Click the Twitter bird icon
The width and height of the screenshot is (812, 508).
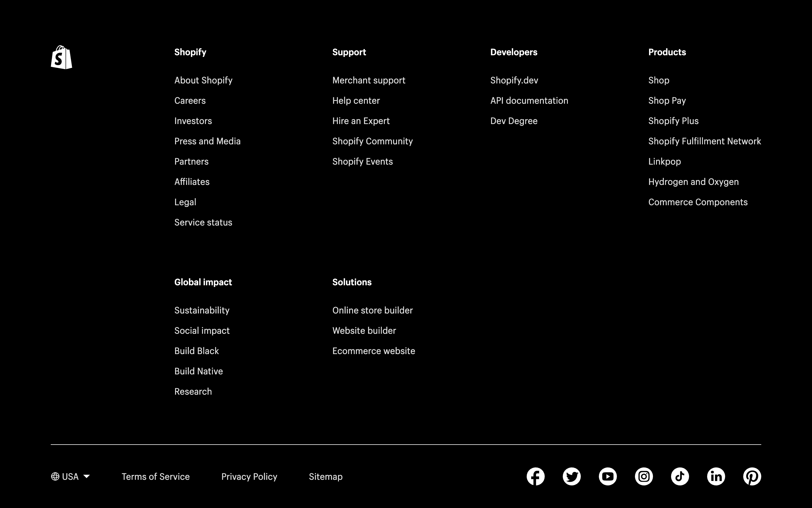[x=572, y=476]
